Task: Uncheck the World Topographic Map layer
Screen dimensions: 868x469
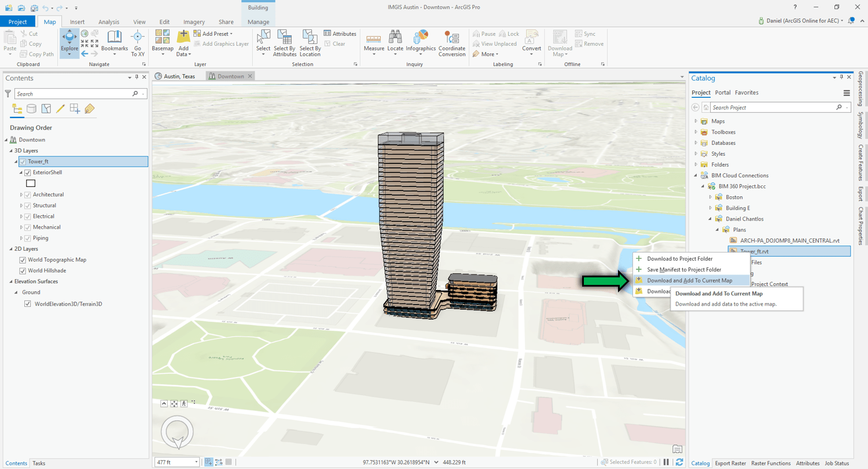Action: click(23, 260)
